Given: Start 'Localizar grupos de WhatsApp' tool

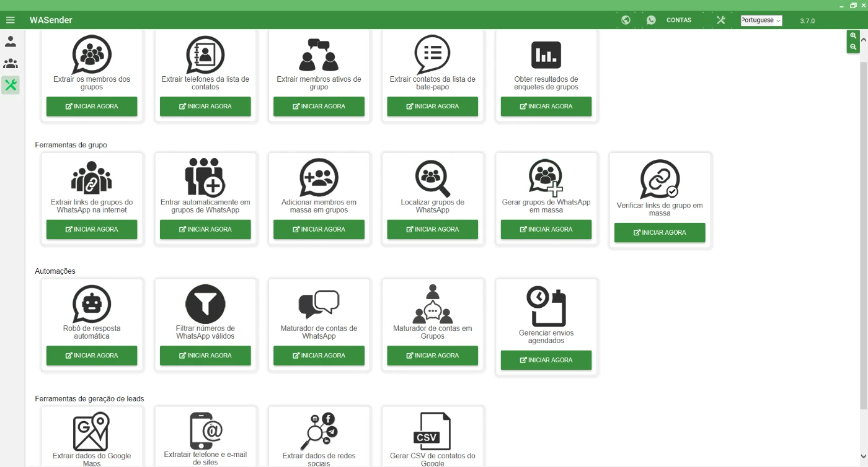Looking at the screenshot, I should [x=433, y=229].
